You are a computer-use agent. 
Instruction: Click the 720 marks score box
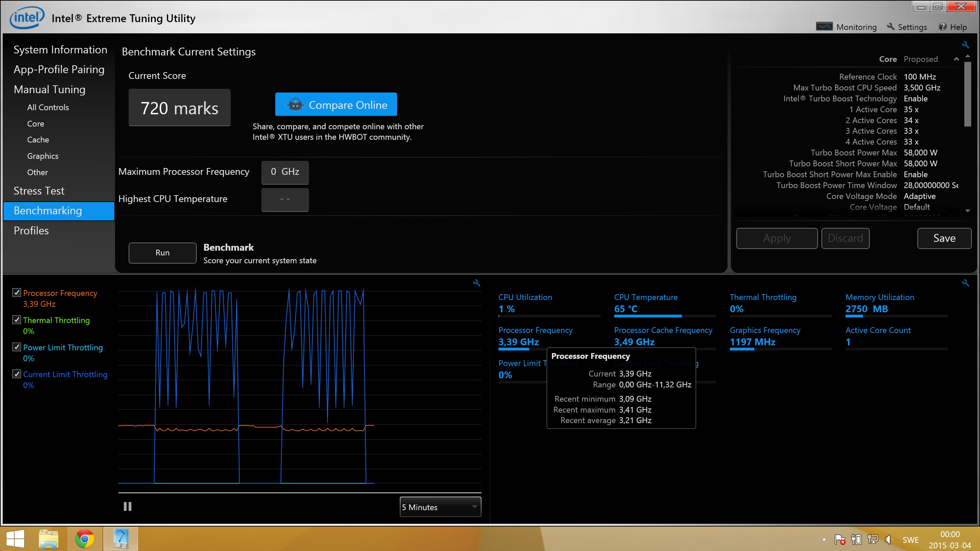pyautogui.click(x=180, y=107)
